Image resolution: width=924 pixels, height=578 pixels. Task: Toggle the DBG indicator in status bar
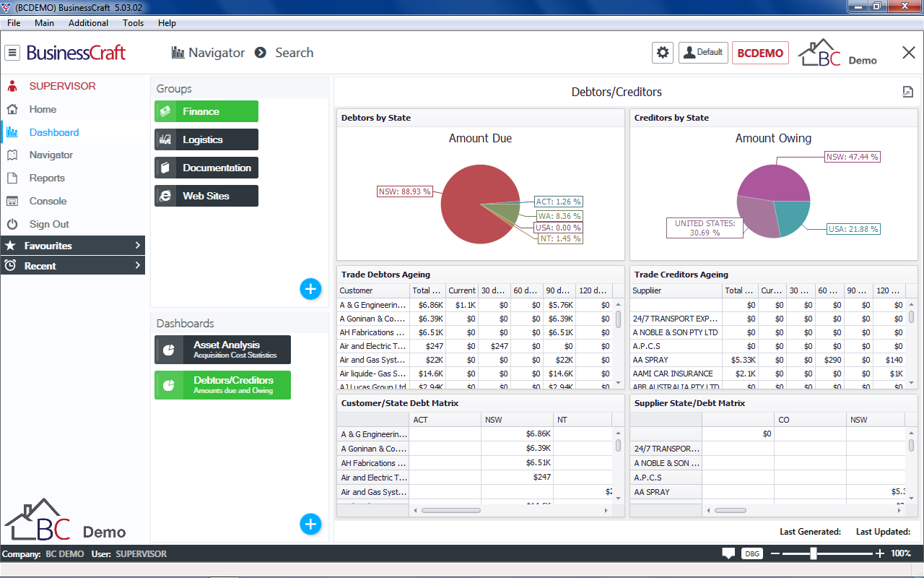pos(751,553)
